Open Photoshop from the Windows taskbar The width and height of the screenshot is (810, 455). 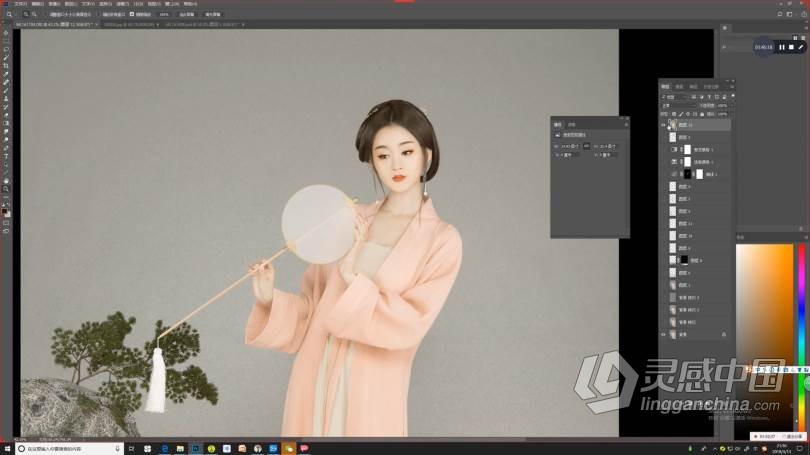[x=195, y=448]
